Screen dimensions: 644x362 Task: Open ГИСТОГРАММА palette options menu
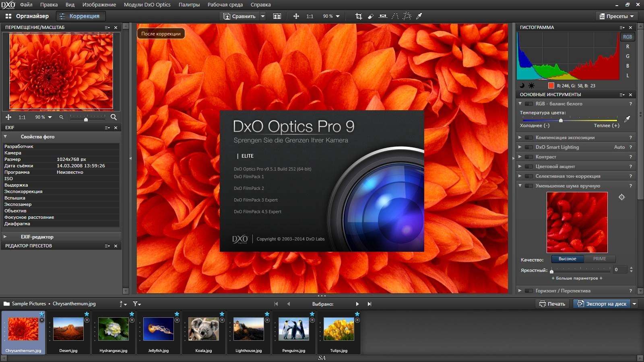622,28
